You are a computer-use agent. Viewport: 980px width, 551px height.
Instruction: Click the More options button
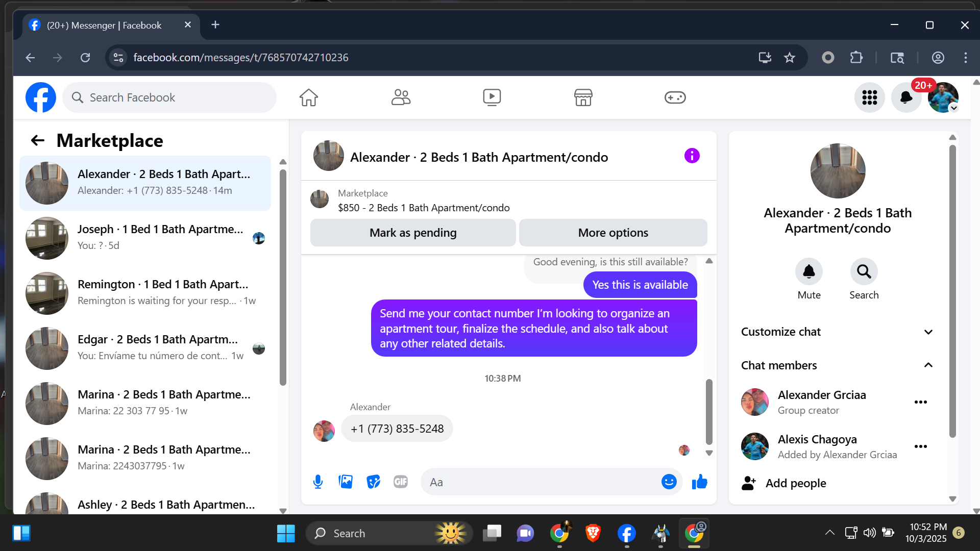pyautogui.click(x=613, y=233)
